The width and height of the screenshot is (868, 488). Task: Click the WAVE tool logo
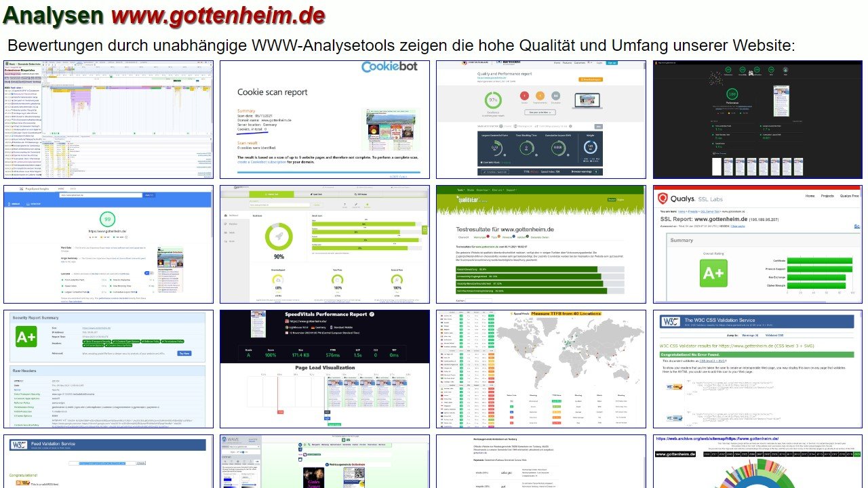[230, 439]
